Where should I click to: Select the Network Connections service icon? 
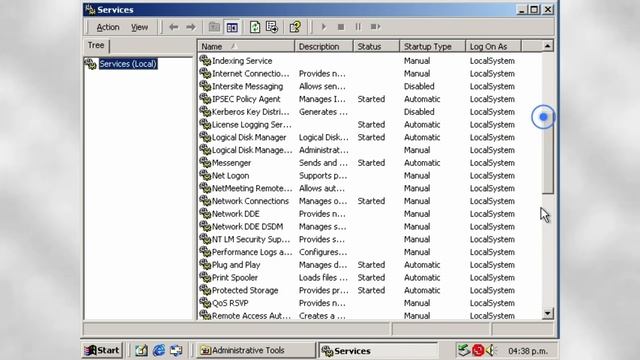[205, 201]
